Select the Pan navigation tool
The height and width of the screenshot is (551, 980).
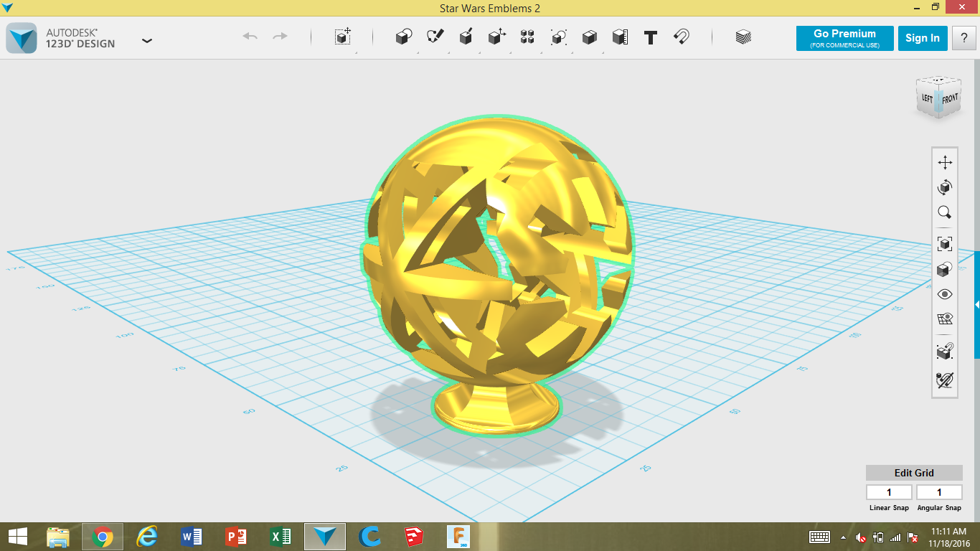pos(945,162)
